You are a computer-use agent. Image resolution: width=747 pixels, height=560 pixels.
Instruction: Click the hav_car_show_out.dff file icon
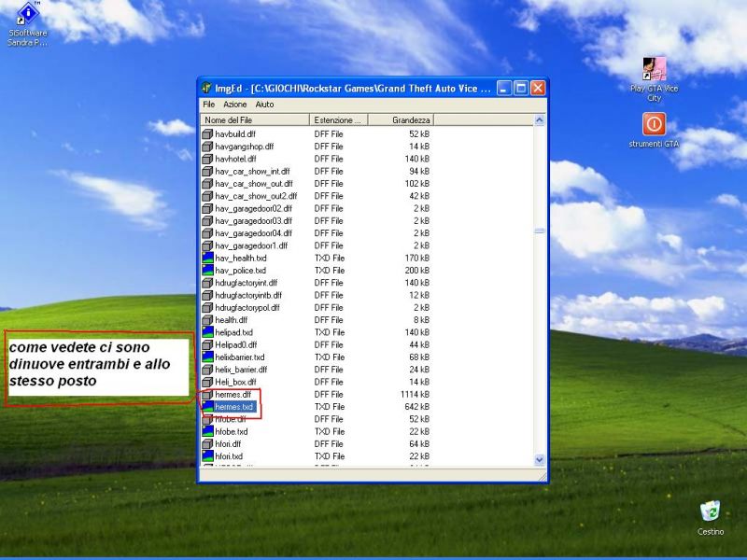[x=207, y=184]
